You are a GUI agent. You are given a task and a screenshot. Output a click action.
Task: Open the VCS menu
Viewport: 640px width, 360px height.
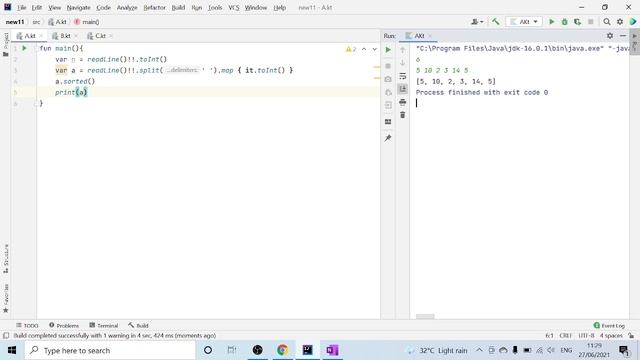pyautogui.click(x=234, y=7)
